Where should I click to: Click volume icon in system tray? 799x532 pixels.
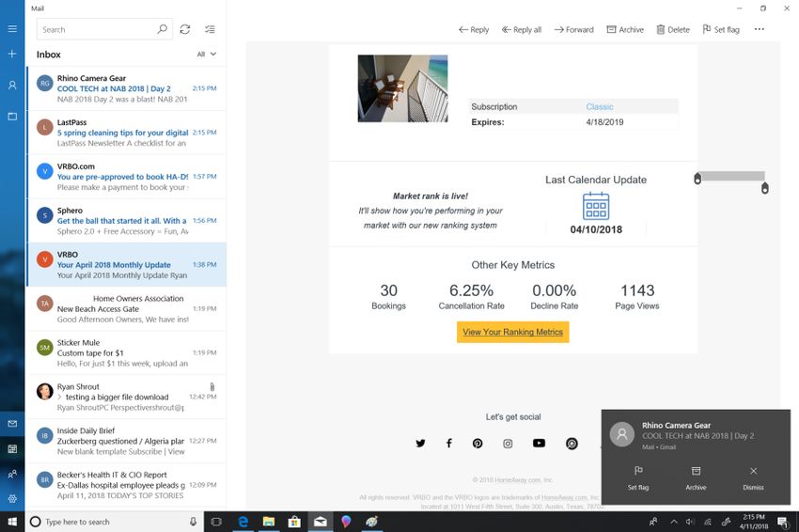pos(690,522)
